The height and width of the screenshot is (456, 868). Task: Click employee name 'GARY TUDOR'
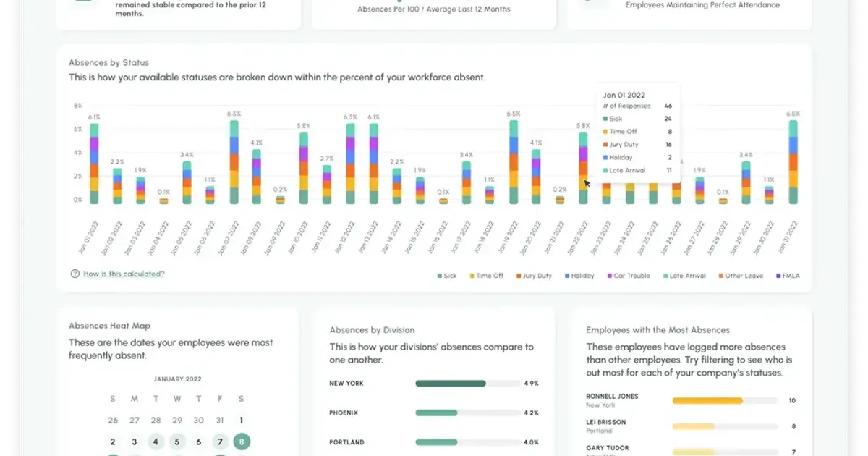[x=608, y=448]
